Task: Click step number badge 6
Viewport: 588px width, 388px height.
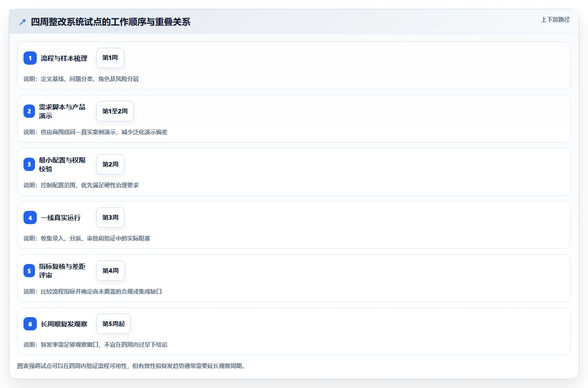Action: [30, 324]
